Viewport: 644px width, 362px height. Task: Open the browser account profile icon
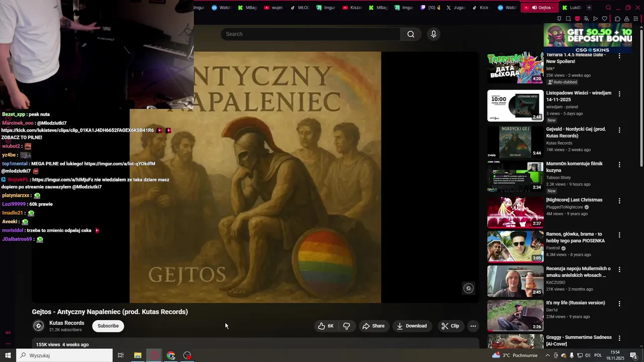coord(627,19)
